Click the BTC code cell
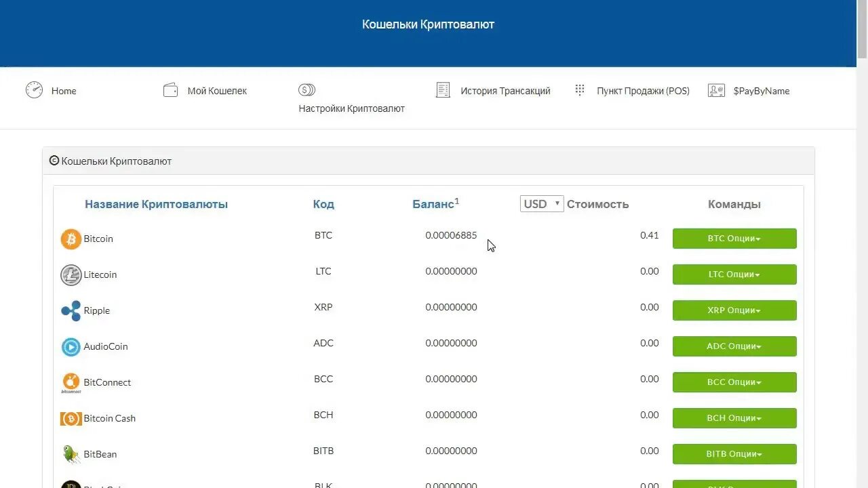The width and height of the screenshot is (868, 488). coord(323,235)
